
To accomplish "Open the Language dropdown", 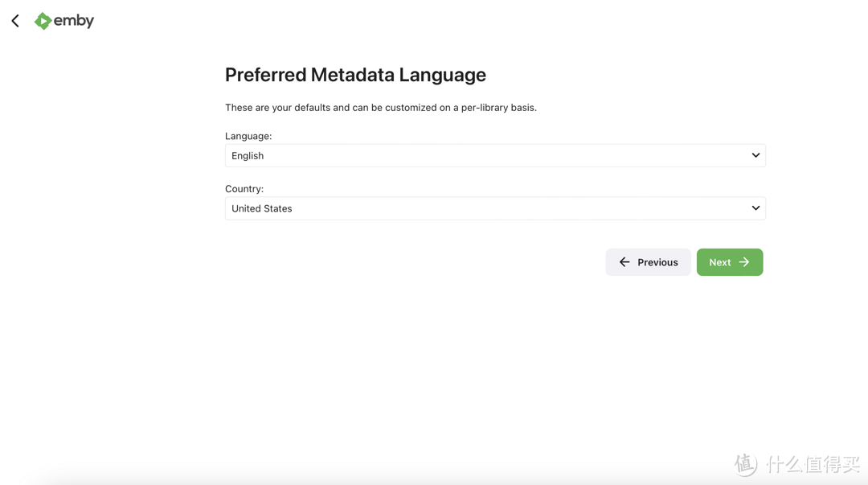I will pyautogui.click(x=494, y=155).
